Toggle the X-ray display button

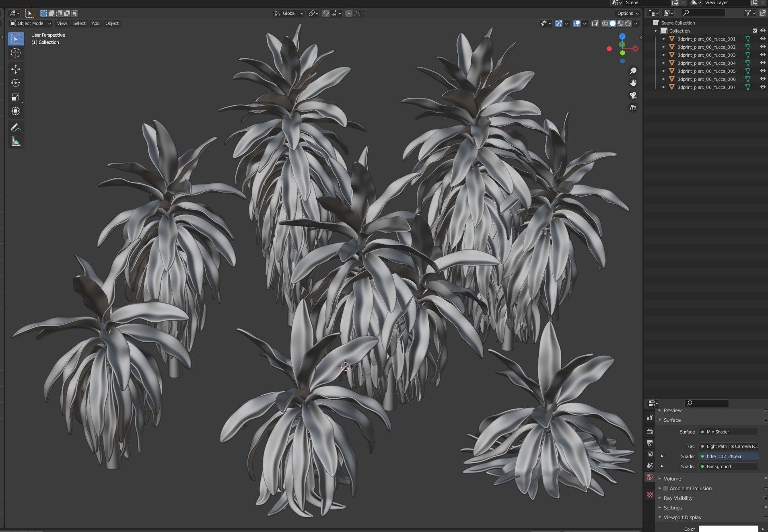595,23
